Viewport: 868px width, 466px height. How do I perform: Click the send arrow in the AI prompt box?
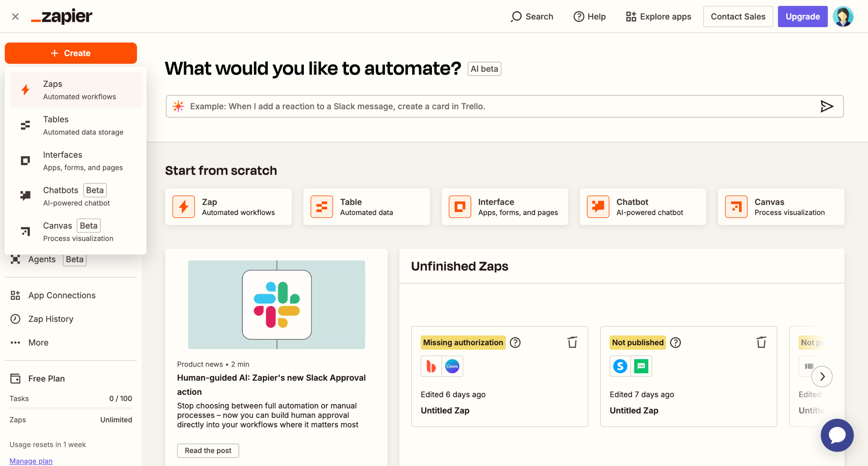pyautogui.click(x=827, y=106)
